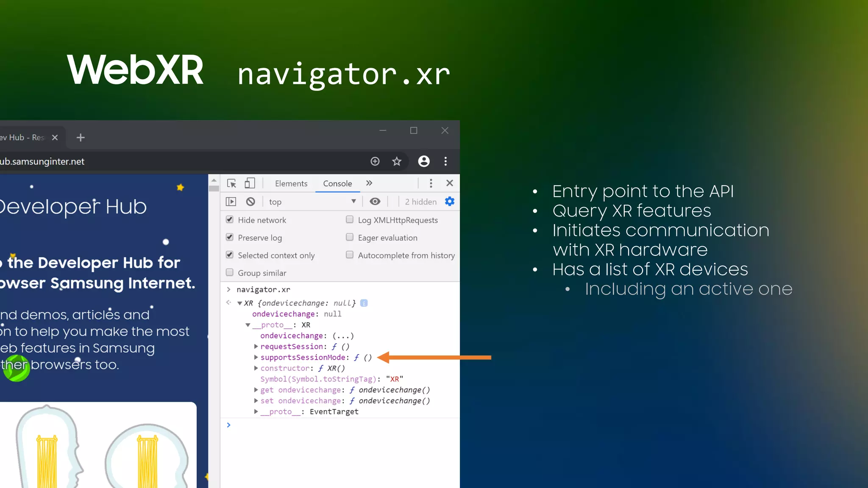This screenshot has width=868, height=488.
Task: Expand __proto__: EventTarget entry
Action: (256, 411)
